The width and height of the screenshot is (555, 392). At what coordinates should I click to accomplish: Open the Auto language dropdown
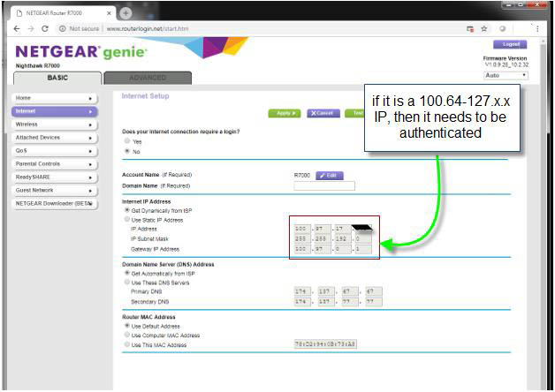click(506, 75)
